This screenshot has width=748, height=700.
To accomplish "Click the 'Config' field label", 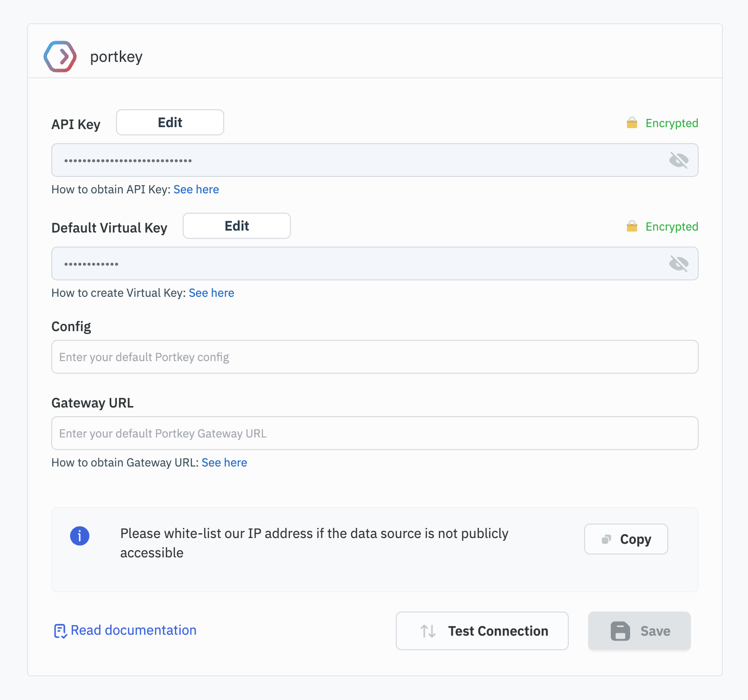I will click(x=71, y=327).
